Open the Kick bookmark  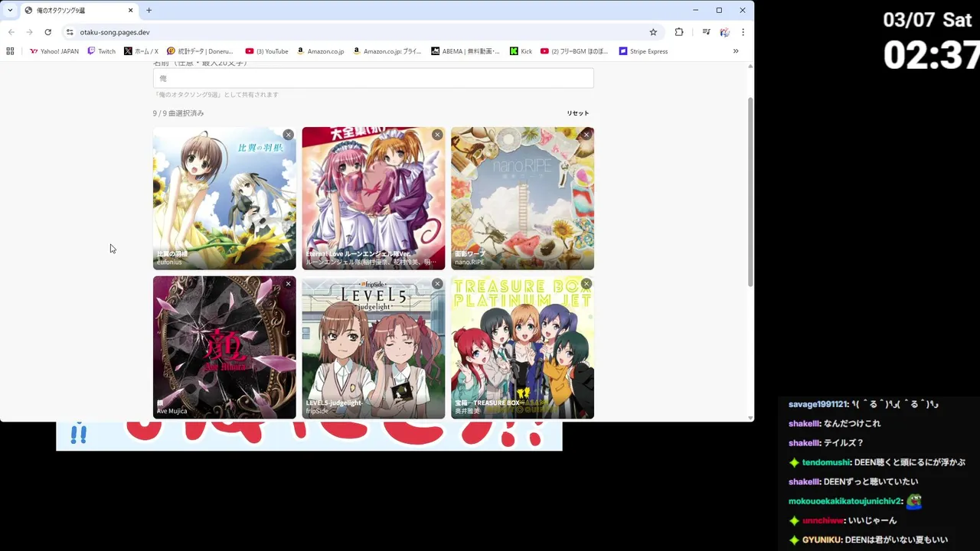(x=521, y=51)
